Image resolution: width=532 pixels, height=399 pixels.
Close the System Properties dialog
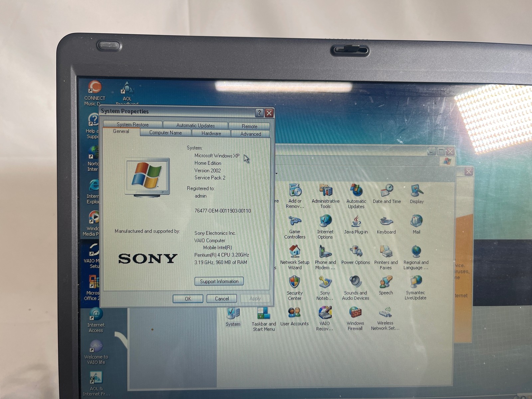(269, 113)
